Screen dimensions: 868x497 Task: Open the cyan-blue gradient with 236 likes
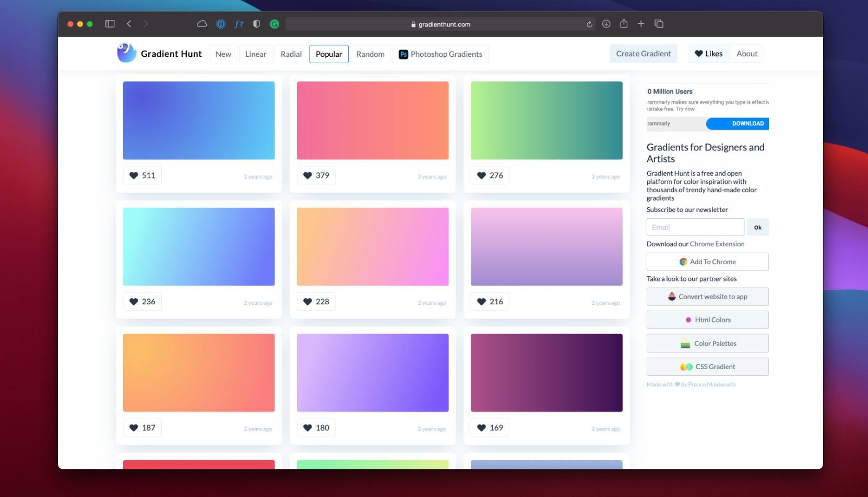[199, 247]
